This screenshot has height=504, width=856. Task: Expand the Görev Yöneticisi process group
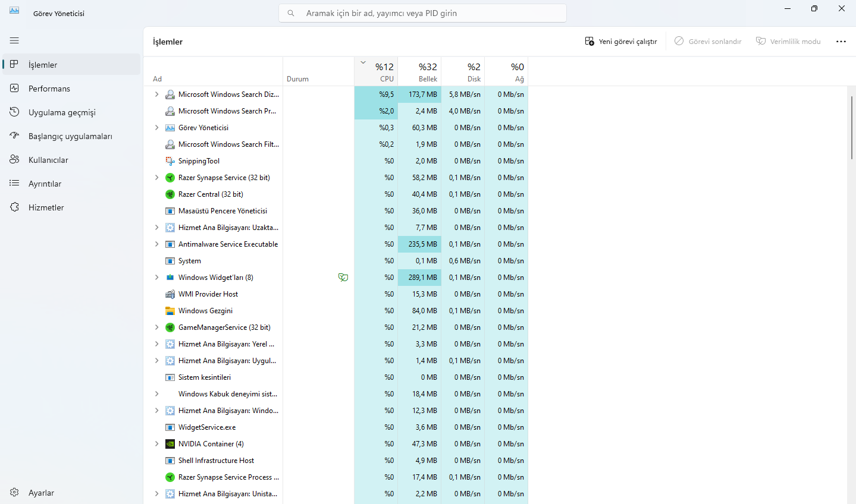(x=156, y=128)
